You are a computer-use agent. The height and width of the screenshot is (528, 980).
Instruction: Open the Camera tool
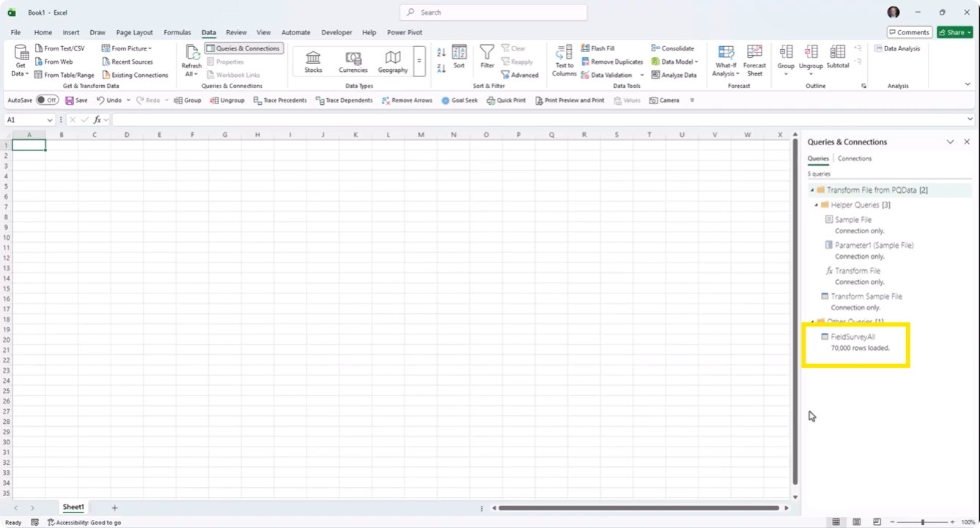coord(664,100)
